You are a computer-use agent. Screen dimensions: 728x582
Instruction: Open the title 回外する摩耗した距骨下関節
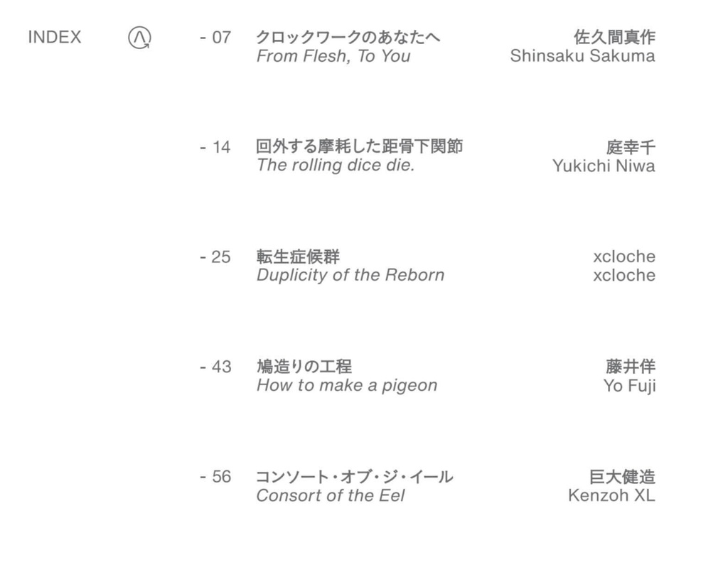(359, 146)
